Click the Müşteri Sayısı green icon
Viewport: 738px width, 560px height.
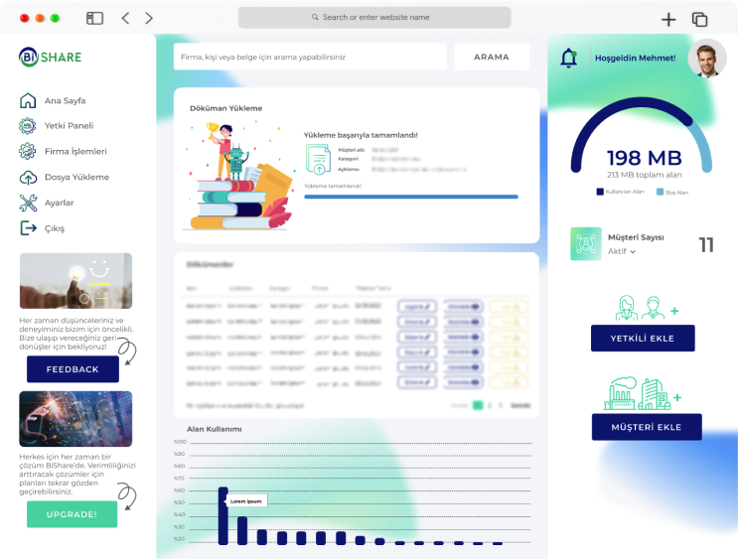pos(585,244)
